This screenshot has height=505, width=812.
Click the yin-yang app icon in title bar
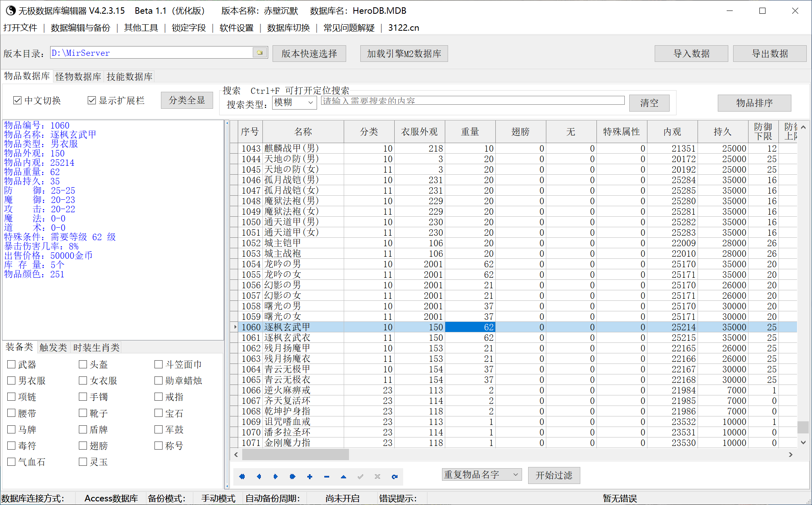pyautogui.click(x=11, y=11)
